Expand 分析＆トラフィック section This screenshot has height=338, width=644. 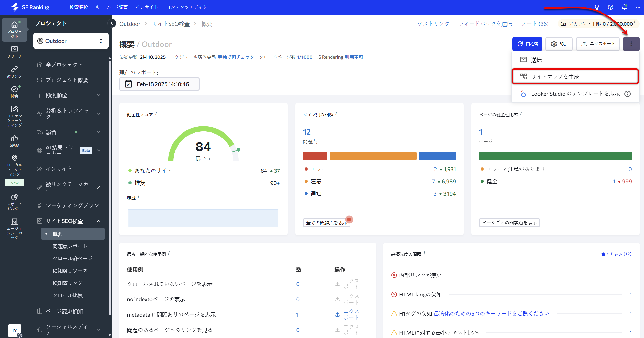[99, 114]
